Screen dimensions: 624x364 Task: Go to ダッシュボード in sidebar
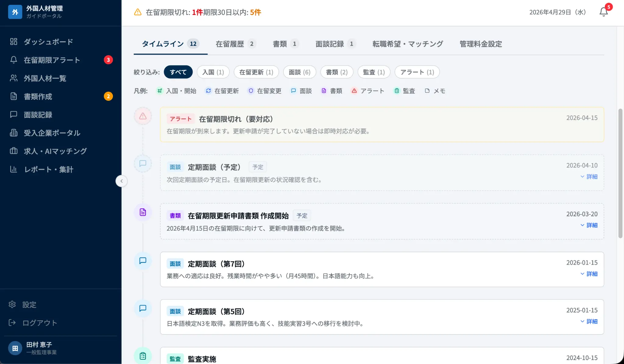pos(61,41)
